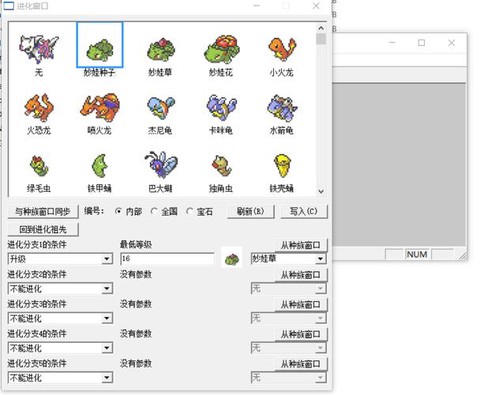Screen dimensions: 480x395
Task: Open branch 5 target species dropdown
Action: click(x=288, y=378)
